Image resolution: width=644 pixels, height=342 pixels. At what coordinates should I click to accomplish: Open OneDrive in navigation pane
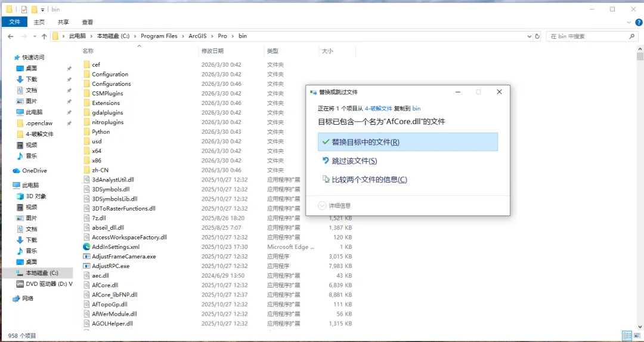pyautogui.click(x=35, y=171)
